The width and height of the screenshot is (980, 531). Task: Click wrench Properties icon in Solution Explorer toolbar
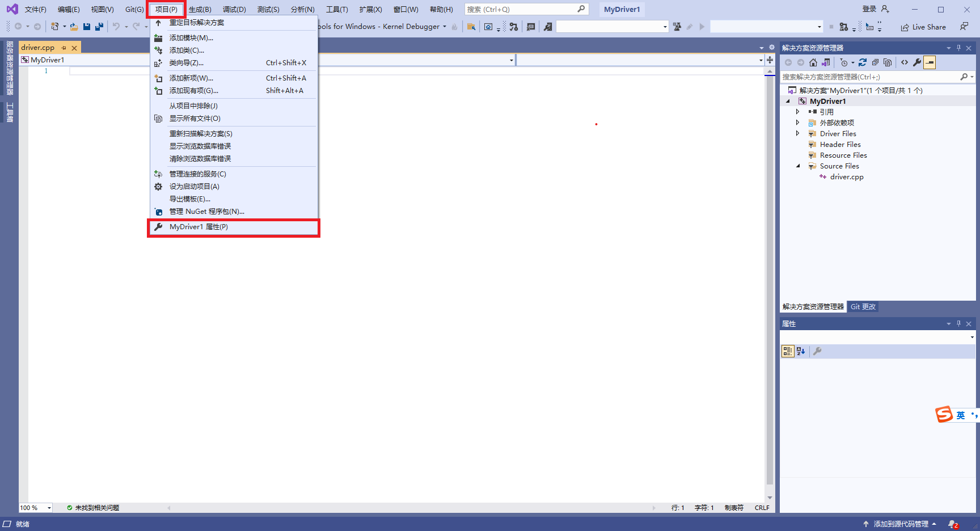[917, 62]
